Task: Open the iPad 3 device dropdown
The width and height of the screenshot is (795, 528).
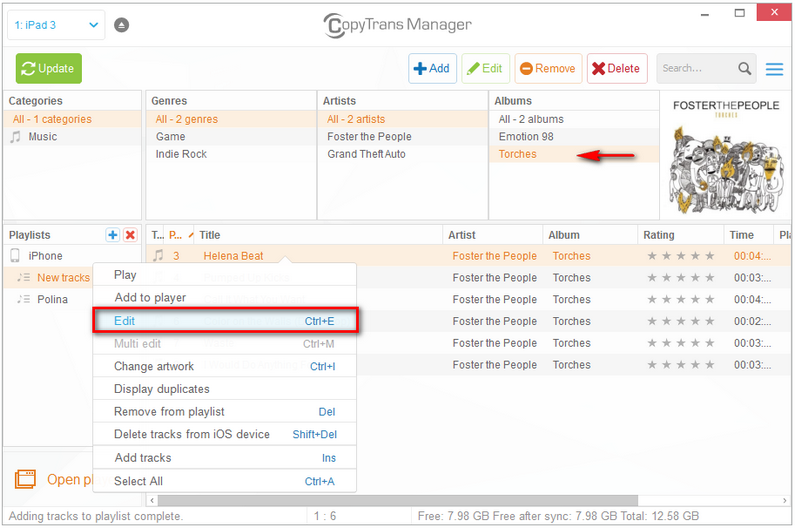Action: pyautogui.click(x=56, y=25)
